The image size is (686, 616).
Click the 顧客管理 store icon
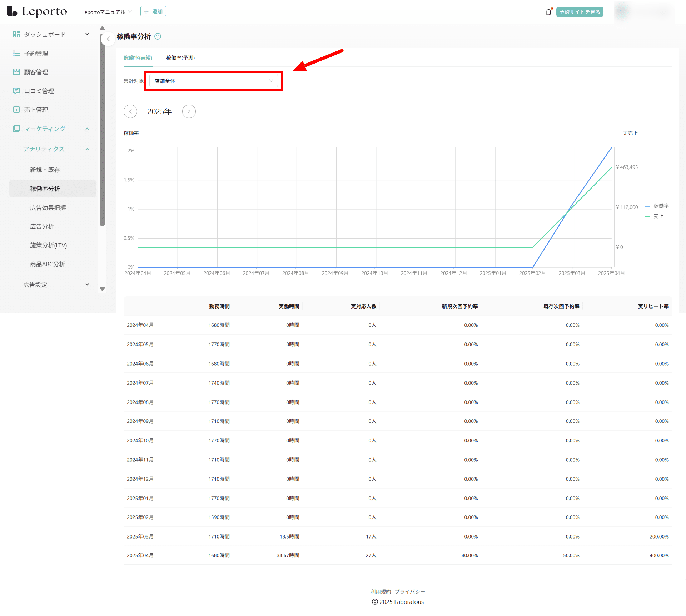[x=16, y=72]
